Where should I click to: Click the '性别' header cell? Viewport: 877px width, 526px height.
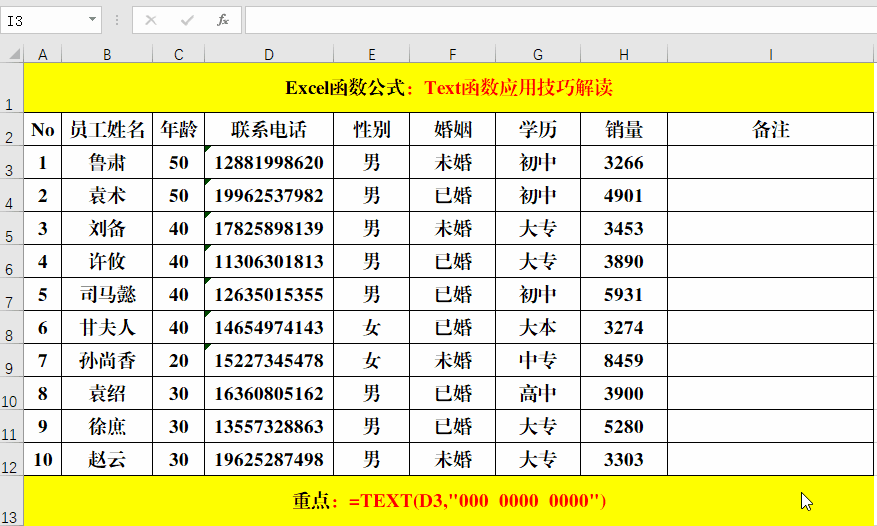click(x=371, y=129)
